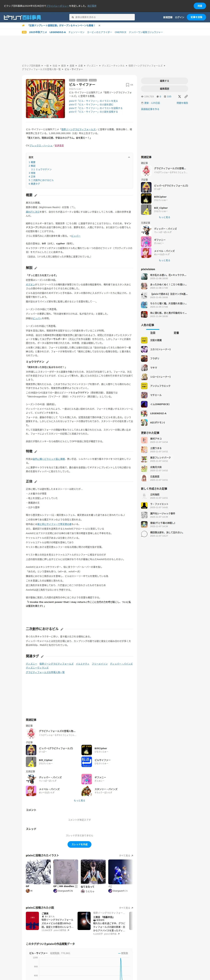Open the ログイン link
This screenshot has height=980, width=210.
pyautogui.click(x=180, y=17)
